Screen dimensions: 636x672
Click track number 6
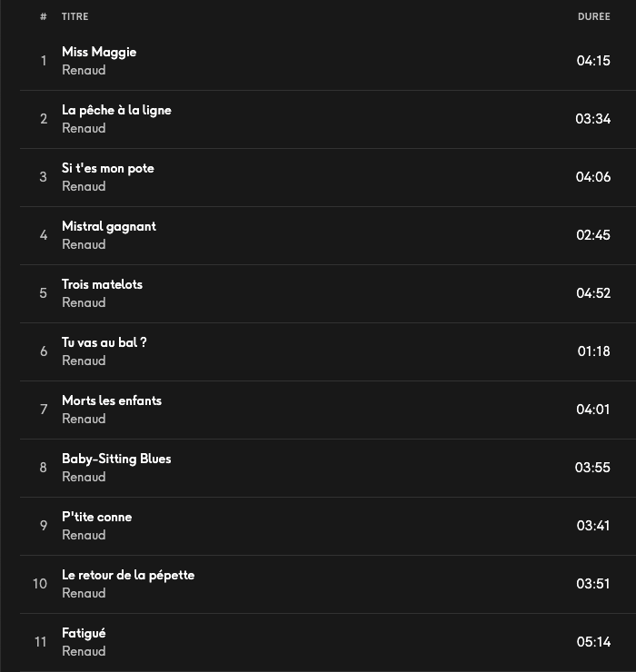pyautogui.click(x=43, y=351)
